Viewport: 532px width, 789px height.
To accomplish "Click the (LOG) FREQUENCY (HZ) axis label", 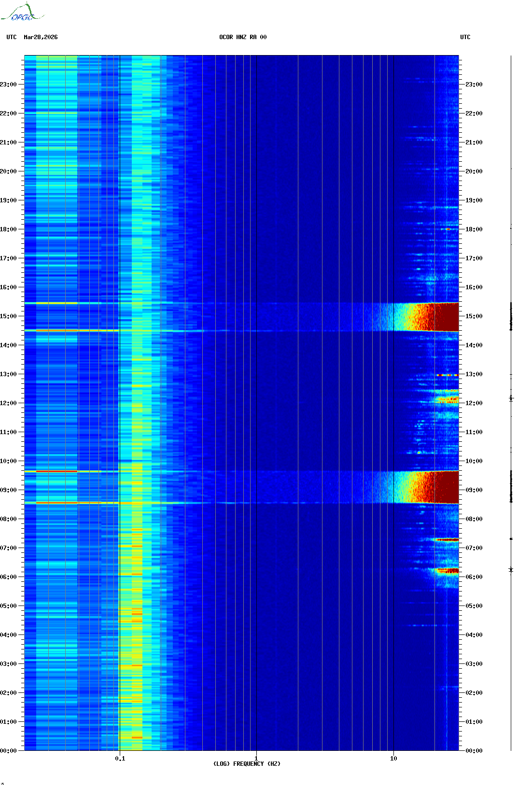I will (x=247, y=764).
